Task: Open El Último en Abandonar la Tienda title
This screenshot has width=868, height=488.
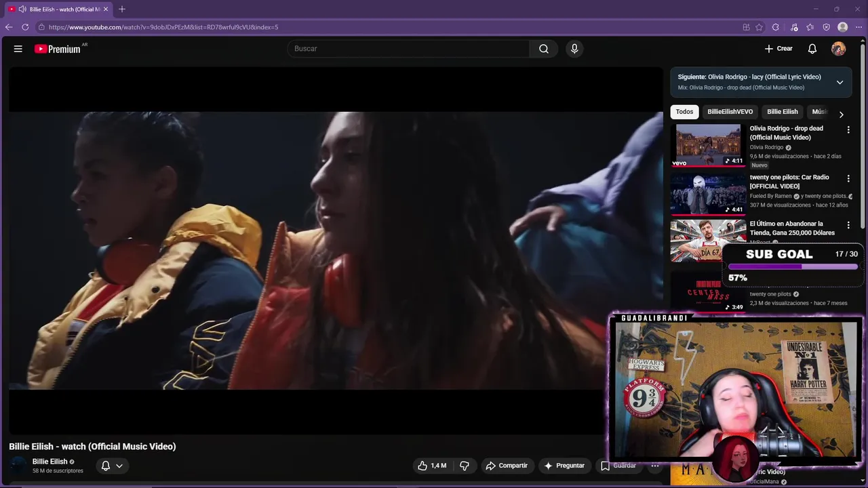Action: tap(792, 228)
